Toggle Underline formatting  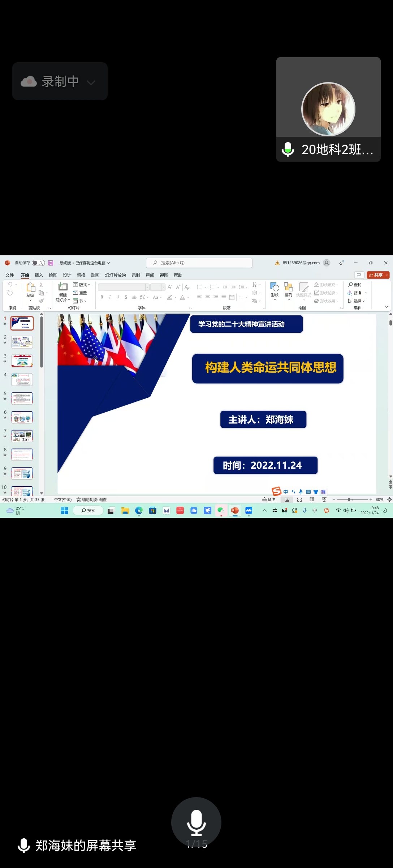(118, 297)
